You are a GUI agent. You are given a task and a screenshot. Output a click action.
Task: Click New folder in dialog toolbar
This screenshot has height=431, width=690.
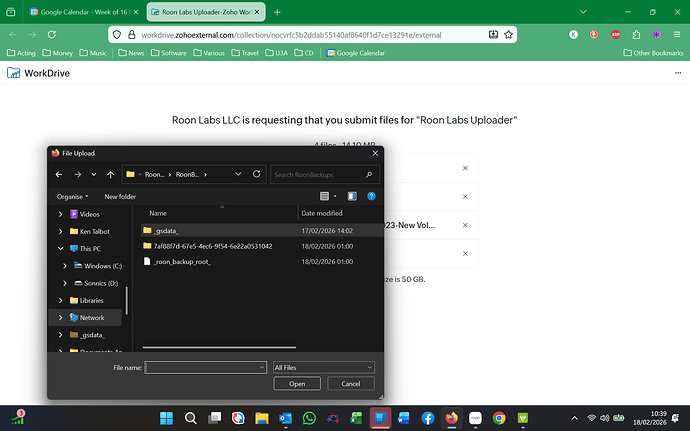[120, 196]
